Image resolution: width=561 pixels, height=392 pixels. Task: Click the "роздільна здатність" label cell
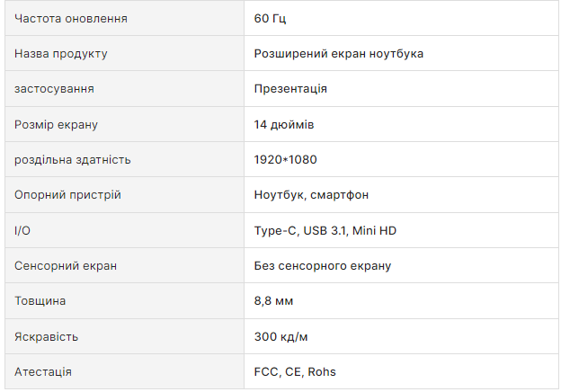[72, 160]
